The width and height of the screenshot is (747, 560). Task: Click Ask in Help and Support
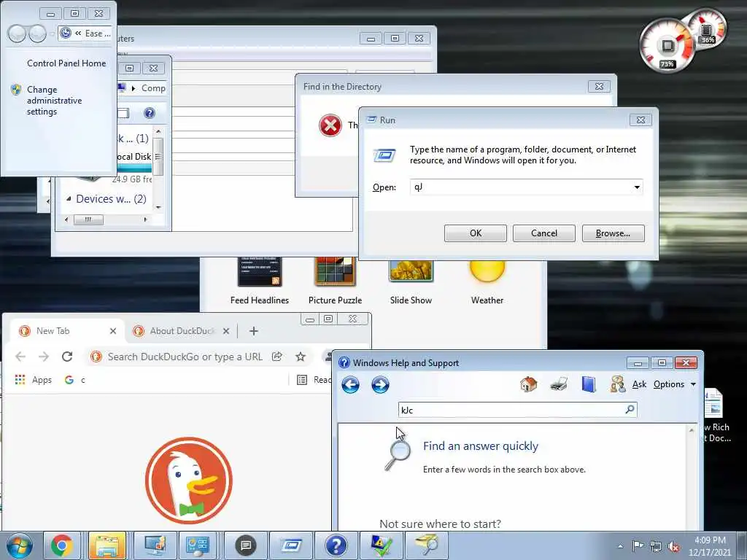coord(639,384)
